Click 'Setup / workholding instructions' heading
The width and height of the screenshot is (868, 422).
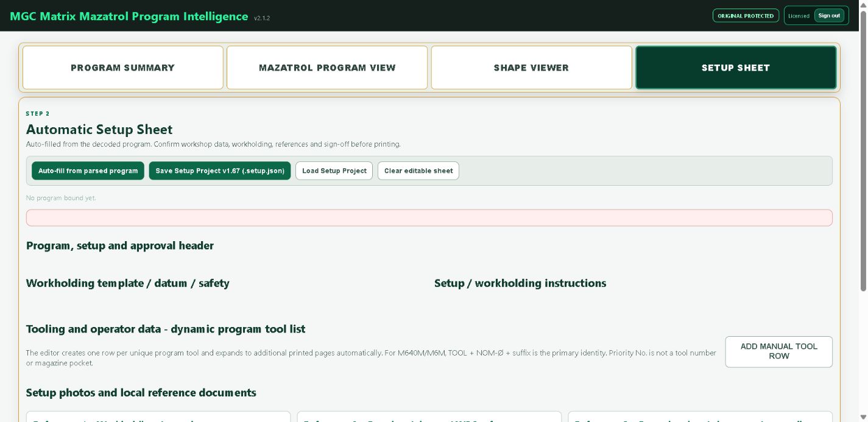click(520, 283)
